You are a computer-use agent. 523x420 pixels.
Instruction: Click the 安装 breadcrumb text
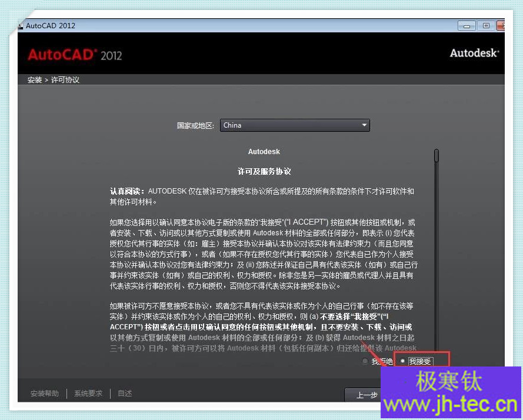coord(35,80)
